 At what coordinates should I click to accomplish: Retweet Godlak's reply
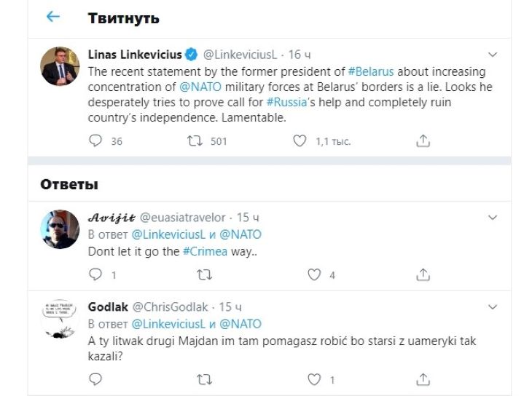(205, 379)
